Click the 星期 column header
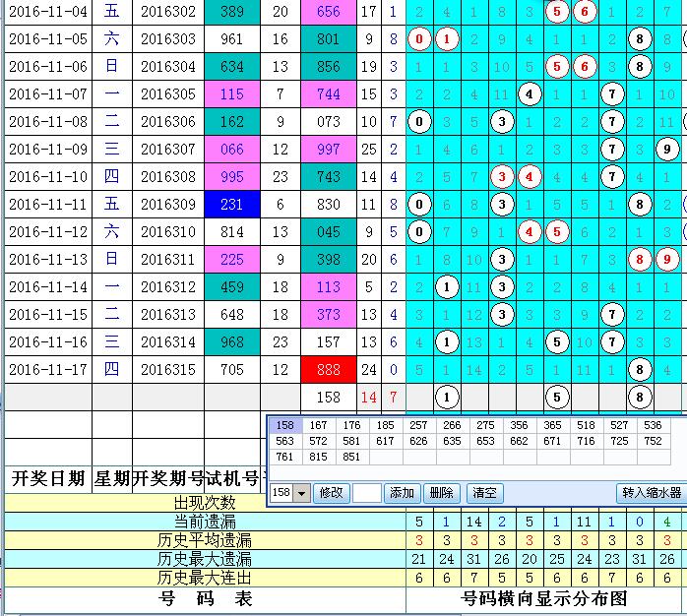Image resolution: width=687 pixels, height=616 pixels. click(111, 479)
